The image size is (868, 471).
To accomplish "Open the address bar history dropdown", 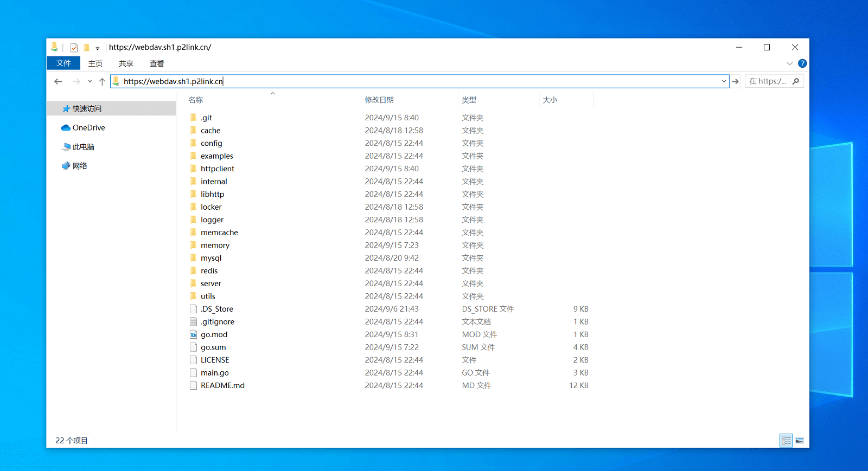I will tap(724, 81).
